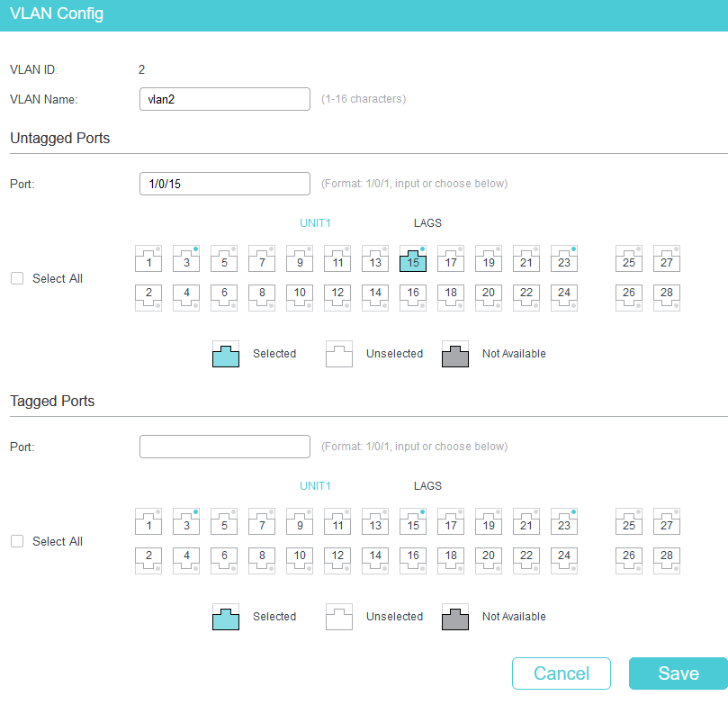728x705 pixels.
Task: Select port 5 in Tagged Ports
Action: tap(224, 521)
